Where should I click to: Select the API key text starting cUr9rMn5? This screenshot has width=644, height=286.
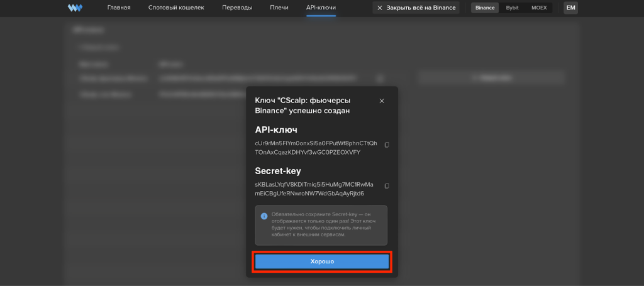click(316, 148)
